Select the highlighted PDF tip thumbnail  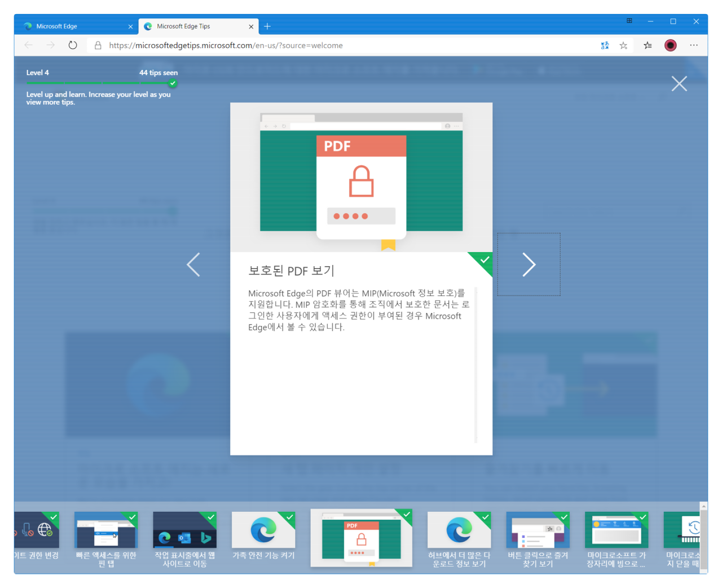click(361, 538)
